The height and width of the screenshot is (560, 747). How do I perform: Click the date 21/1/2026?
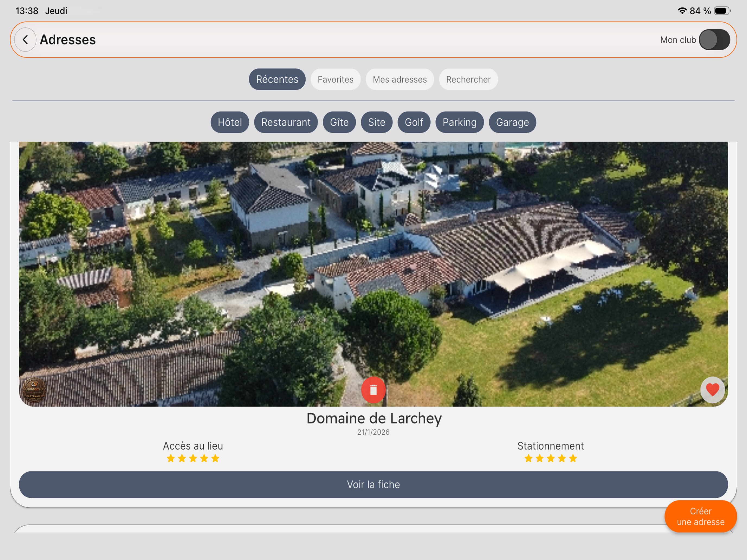373,432
